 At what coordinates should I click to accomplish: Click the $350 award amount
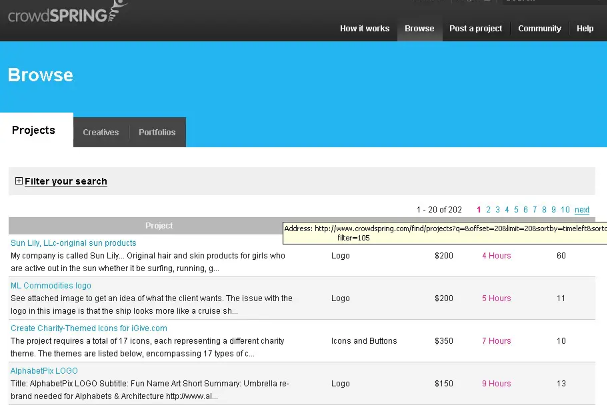444,341
